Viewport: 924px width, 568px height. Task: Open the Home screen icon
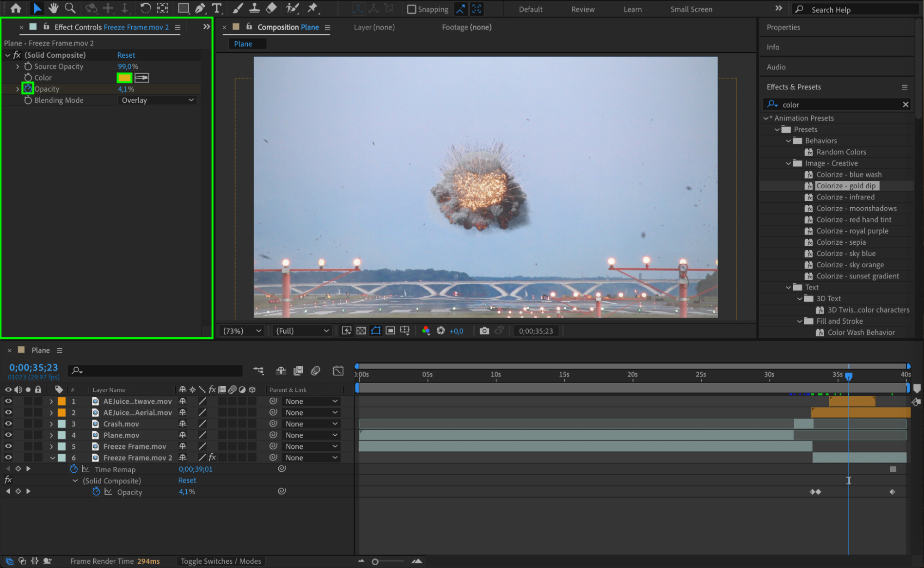(16, 8)
